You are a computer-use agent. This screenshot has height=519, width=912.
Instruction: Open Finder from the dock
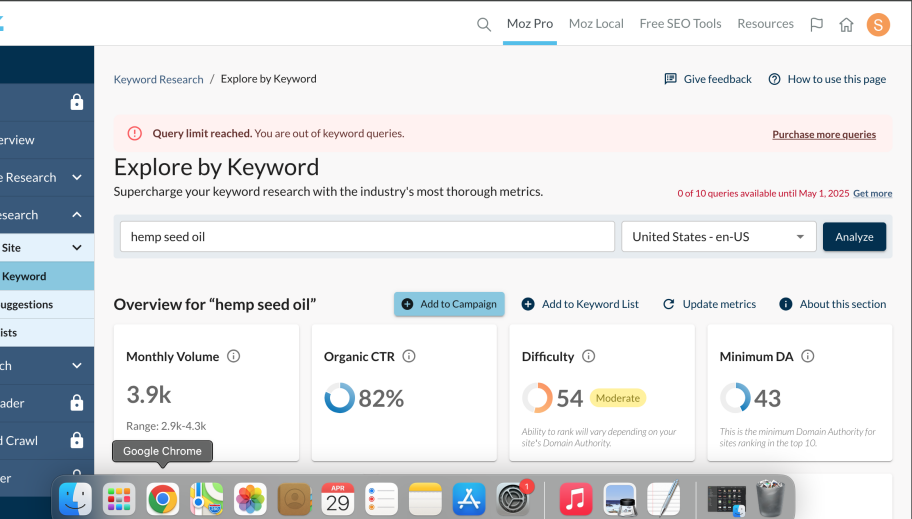76,499
